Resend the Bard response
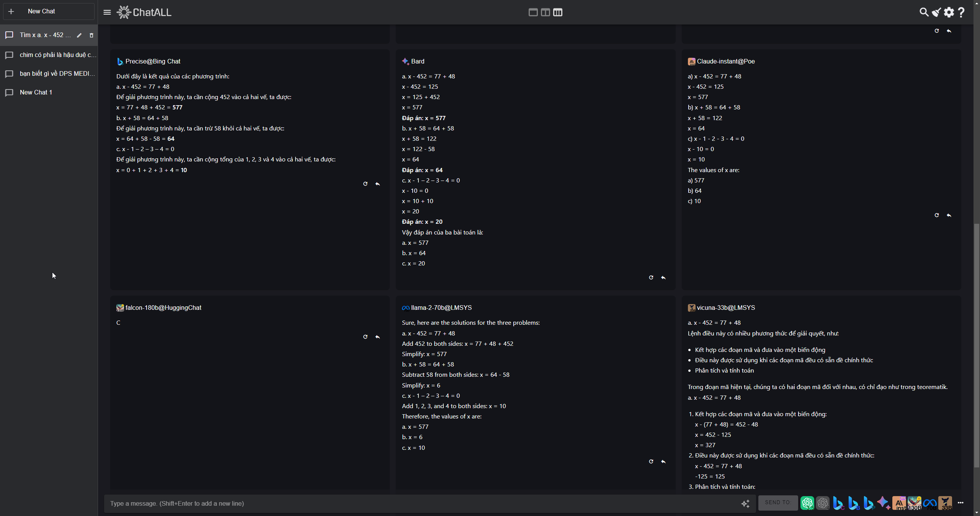Image resolution: width=980 pixels, height=516 pixels. 651,277
